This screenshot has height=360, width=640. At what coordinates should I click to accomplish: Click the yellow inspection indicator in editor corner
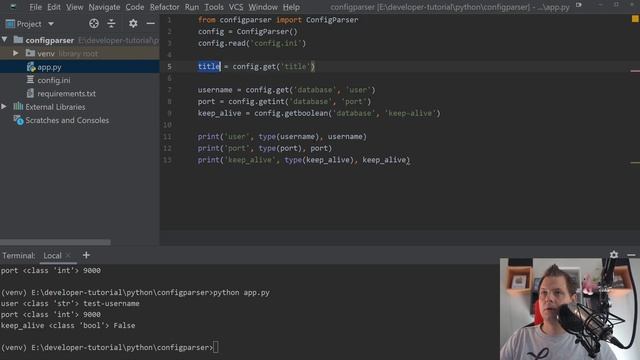coord(635,19)
